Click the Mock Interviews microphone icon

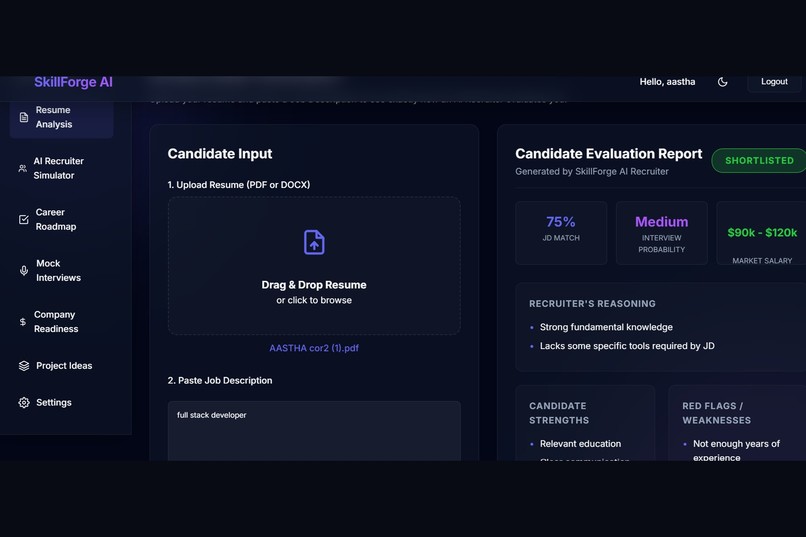pyautogui.click(x=24, y=270)
